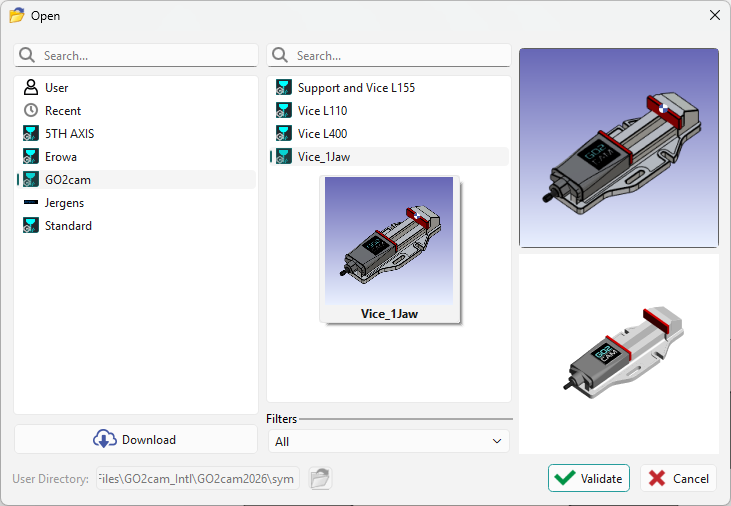Image resolution: width=731 pixels, height=506 pixels.
Task: Click the Erowa library icon
Action: click(x=31, y=157)
